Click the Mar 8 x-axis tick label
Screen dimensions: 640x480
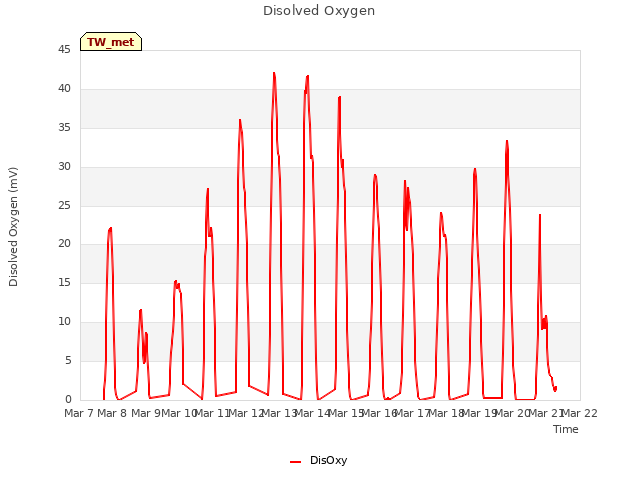pos(112,413)
